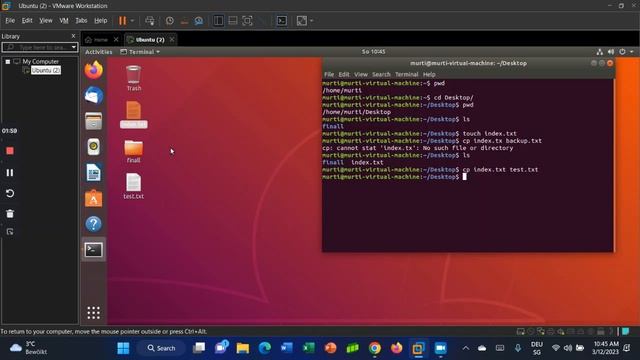This screenshot has height=360, width=640.
Task: Stop recording with the red square button
Action: tap(10, 151)
